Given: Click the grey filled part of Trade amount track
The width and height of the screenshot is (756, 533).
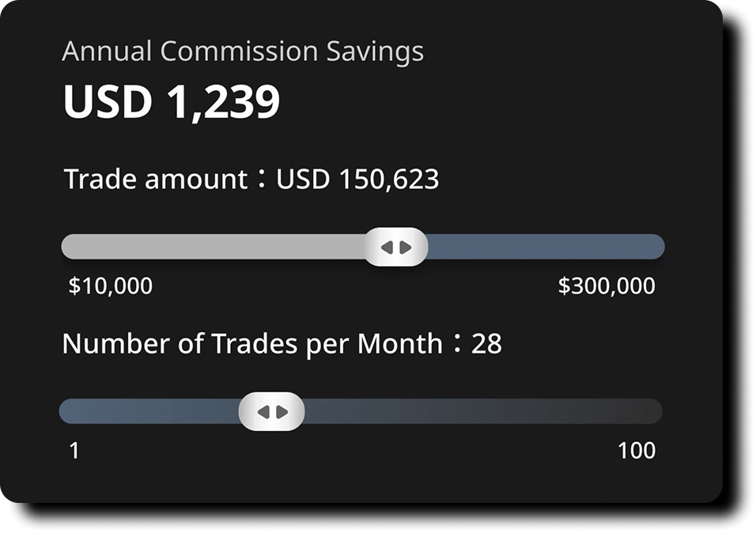Looking at the screenshot, I should click(212, 247).
